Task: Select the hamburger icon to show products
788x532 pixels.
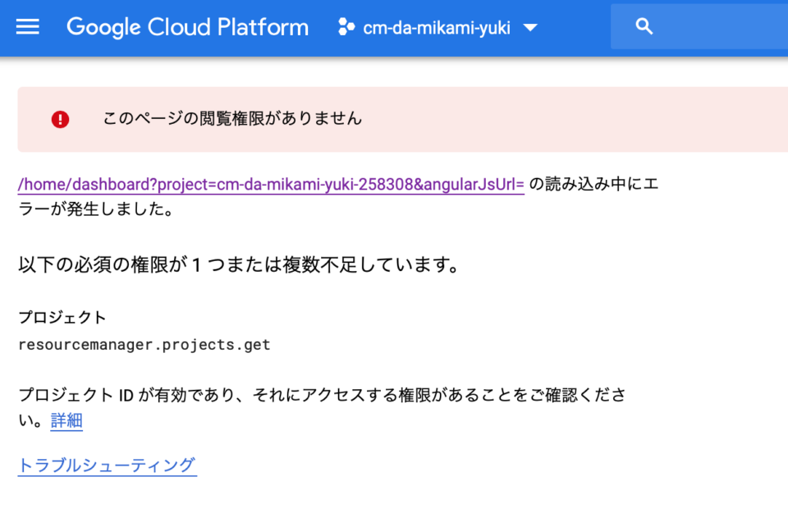Action: tap(27, 26)
